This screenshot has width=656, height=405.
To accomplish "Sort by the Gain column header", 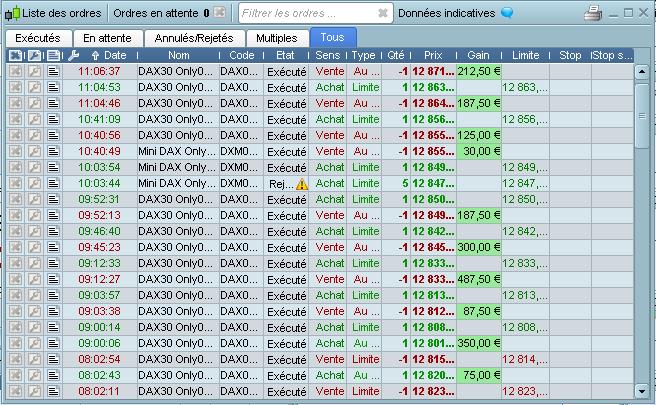I will click(x=478, y=55).
